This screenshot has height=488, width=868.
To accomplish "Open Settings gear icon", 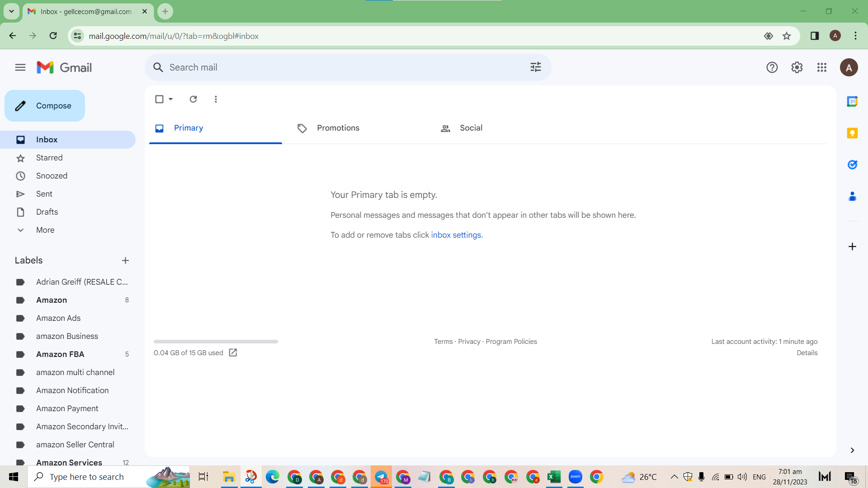I will point(797,67).
